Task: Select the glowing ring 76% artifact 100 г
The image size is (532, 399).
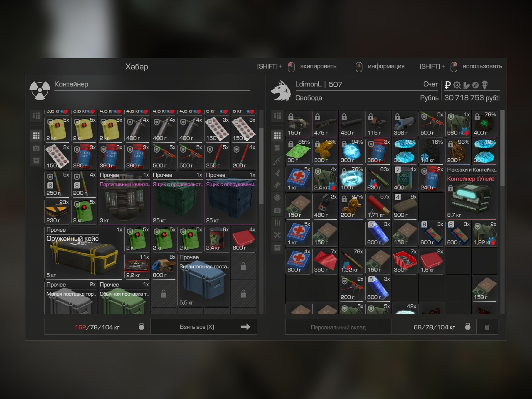Action: (x=352, y=179)
